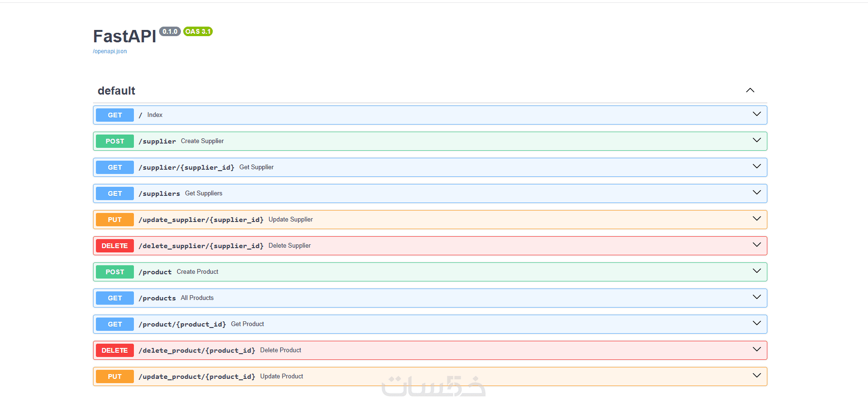Open the Update Product row chevron
This screenshot has width=868, height=405.
[x=757, y=376]
